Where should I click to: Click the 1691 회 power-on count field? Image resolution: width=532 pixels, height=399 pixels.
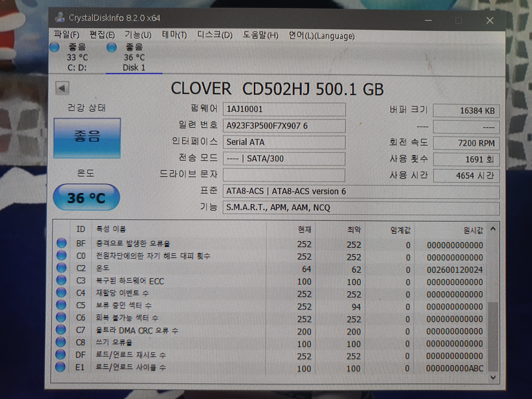(x=466, y=160)
